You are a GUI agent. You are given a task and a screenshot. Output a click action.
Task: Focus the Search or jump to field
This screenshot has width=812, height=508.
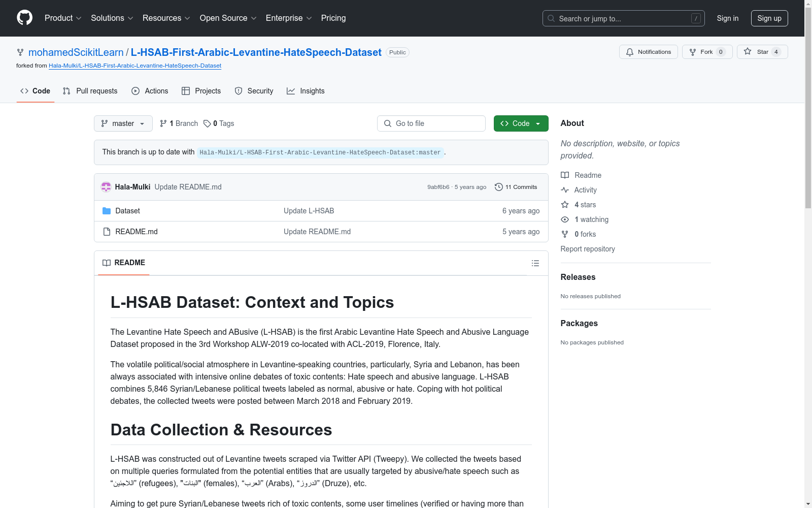[x=624, y=18]
